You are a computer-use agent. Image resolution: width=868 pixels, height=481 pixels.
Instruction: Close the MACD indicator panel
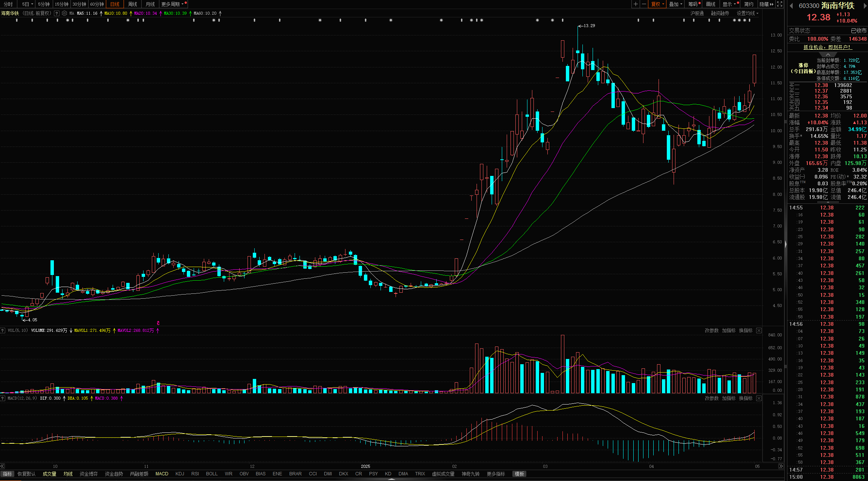(x=759, y=398)
